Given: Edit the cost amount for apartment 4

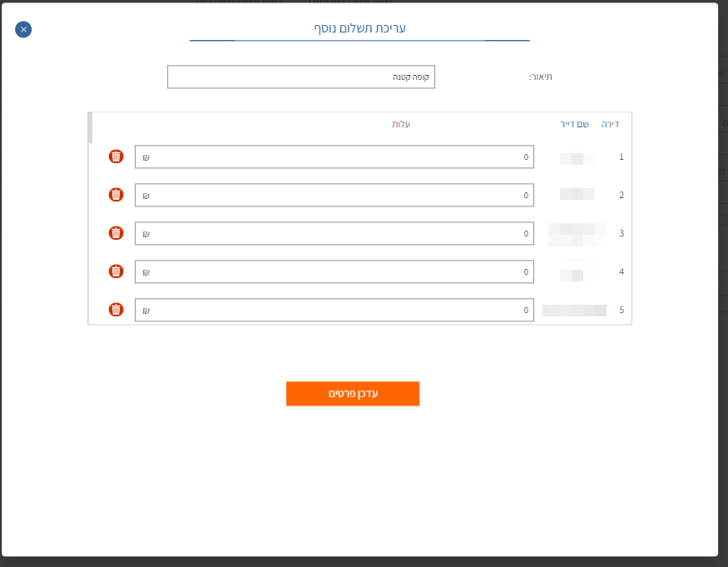Looking at the screenshot, I should click(334, 271).
